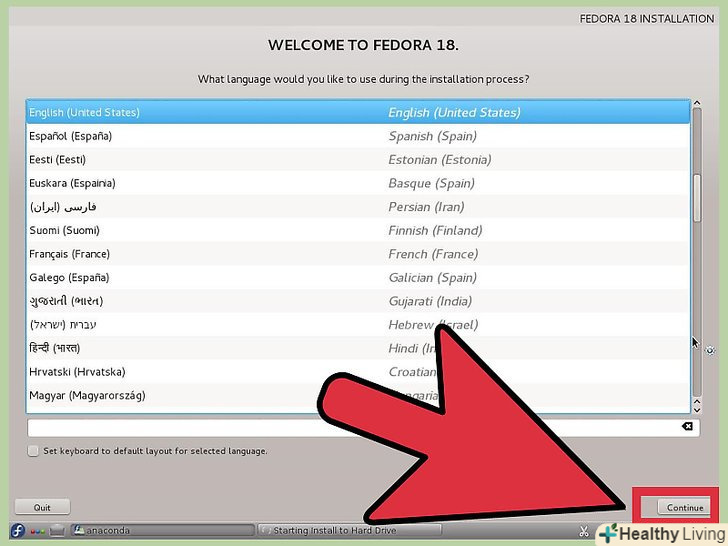The image size is (728, 546).
Task: Click the scissors clipboard tray icon
Action: point(584,531)
